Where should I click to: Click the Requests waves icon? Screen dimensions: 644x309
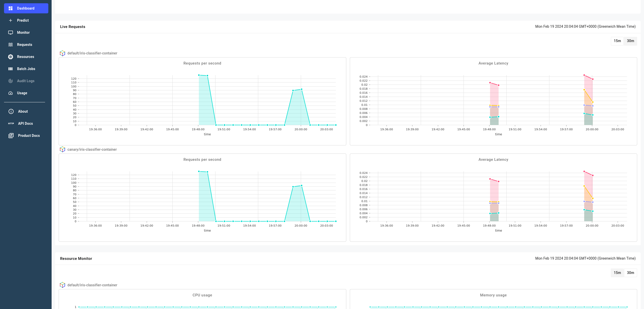11,45
